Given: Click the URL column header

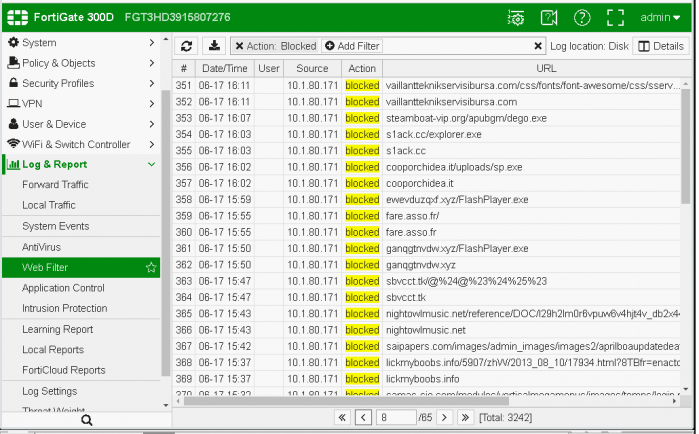Looking at the screenshot, I should click(546, 69).
